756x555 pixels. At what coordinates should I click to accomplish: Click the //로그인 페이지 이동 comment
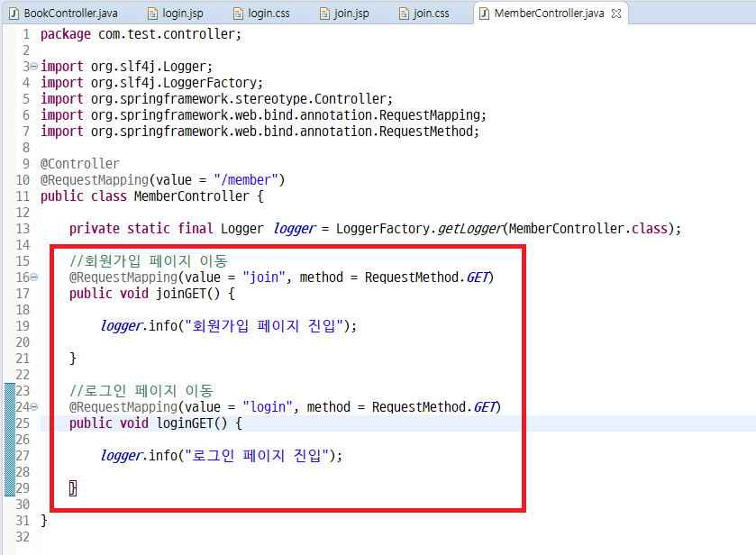[141, 391]
